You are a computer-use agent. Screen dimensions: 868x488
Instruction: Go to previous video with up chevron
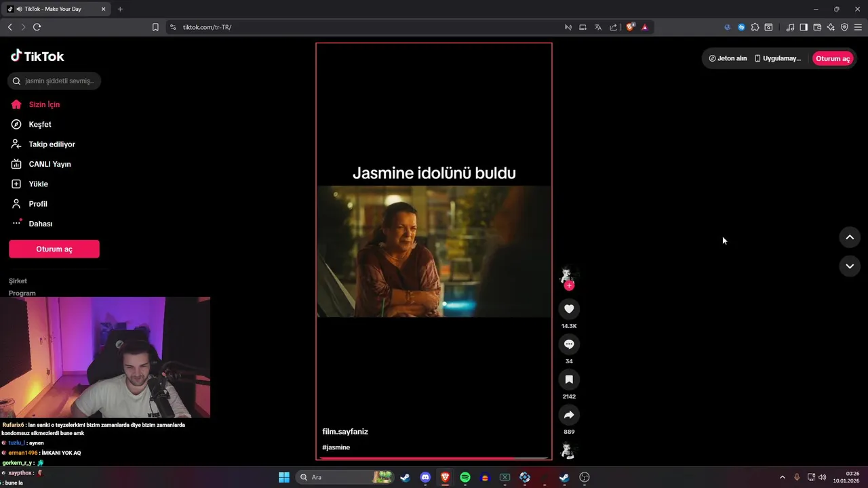click(x=850, y=237)
